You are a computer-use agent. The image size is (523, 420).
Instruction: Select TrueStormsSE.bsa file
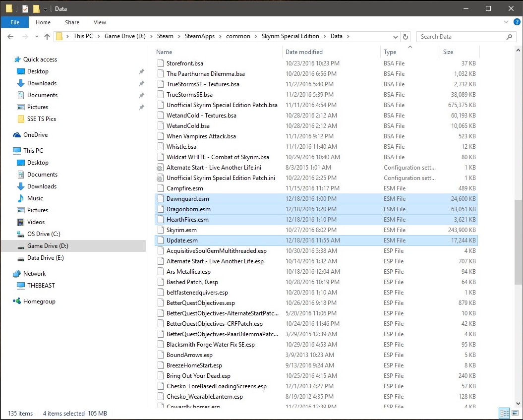(316, 94)
